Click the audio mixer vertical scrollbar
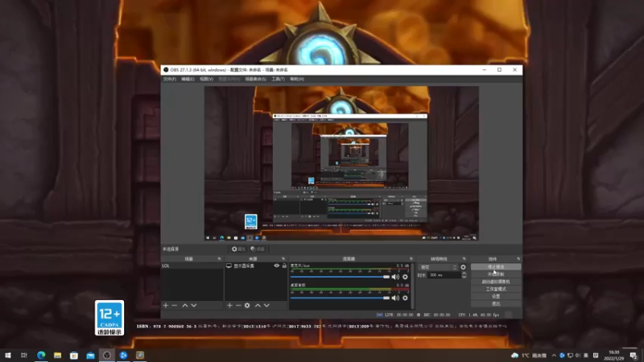This screenshot has height=362, width=644. (412, 286)
